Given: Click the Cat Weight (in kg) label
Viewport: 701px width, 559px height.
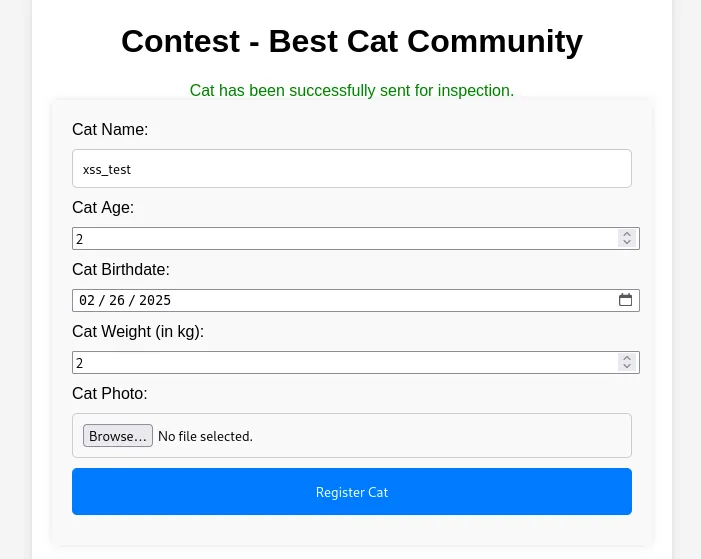Looking at the screenshot, I should (138, 332).
